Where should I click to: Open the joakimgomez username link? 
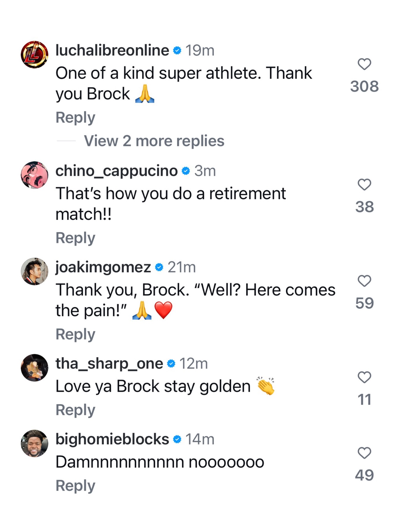point(103,267)
